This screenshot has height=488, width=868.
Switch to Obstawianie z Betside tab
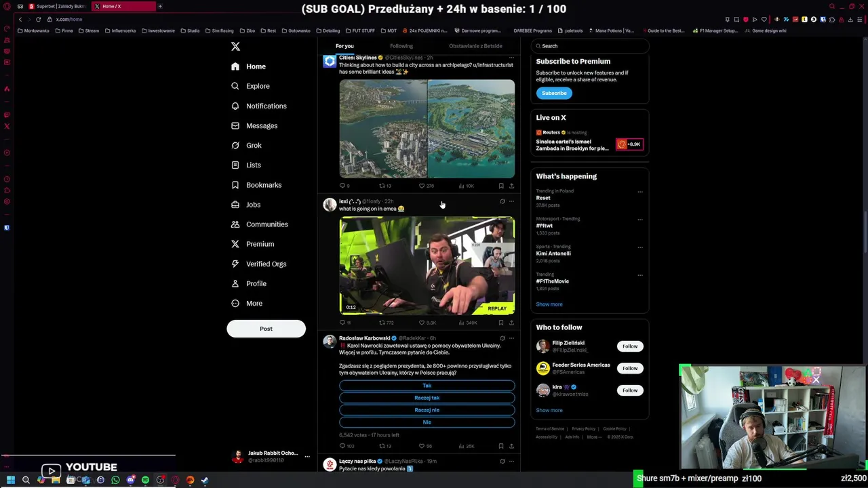click(x=475, y=46)
